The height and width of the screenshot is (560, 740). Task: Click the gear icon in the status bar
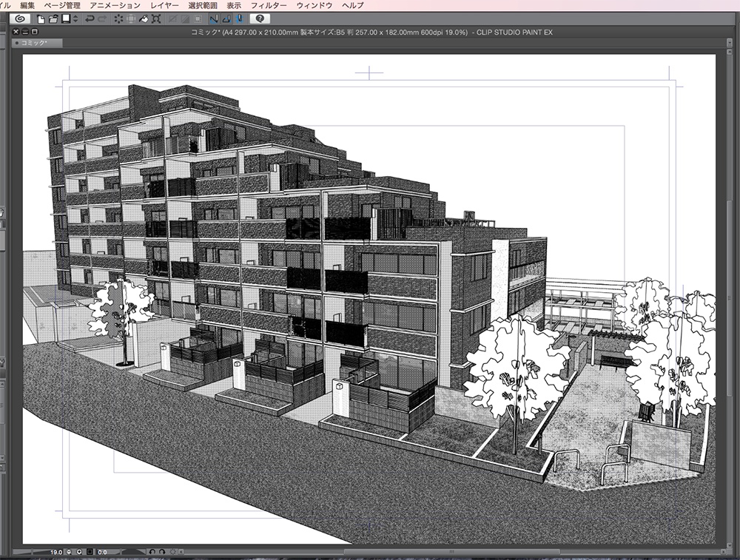pos(173,552)
